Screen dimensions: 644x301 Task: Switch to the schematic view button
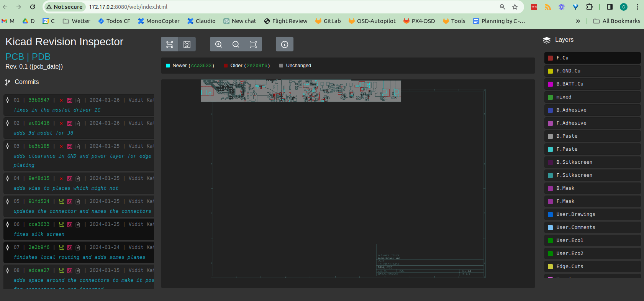[170, 44]
